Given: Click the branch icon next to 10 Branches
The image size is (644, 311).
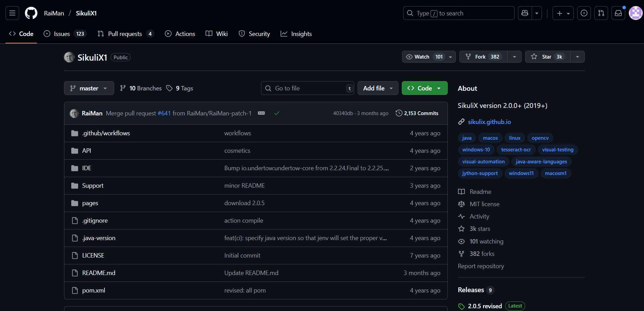Looking at the screenshot, I should pos(123,88).
